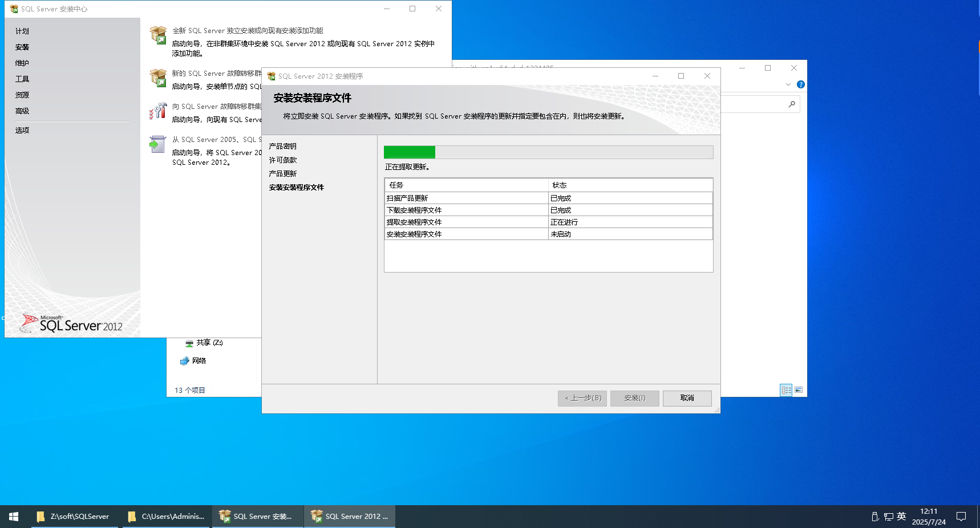Click the 任务 column header
Screen dimensions: 980x528
coord(467,185)
